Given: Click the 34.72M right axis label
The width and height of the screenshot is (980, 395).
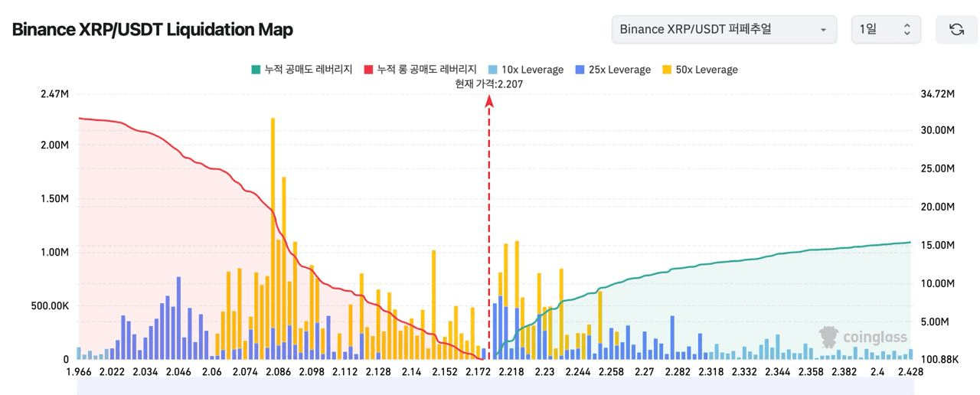Looking at the screenshot, I should 936,94.
